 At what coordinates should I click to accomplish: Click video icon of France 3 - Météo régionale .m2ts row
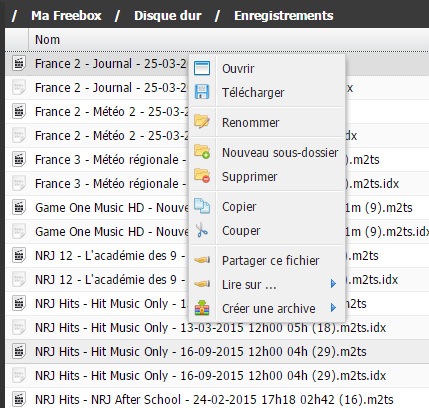coord(19,159)
